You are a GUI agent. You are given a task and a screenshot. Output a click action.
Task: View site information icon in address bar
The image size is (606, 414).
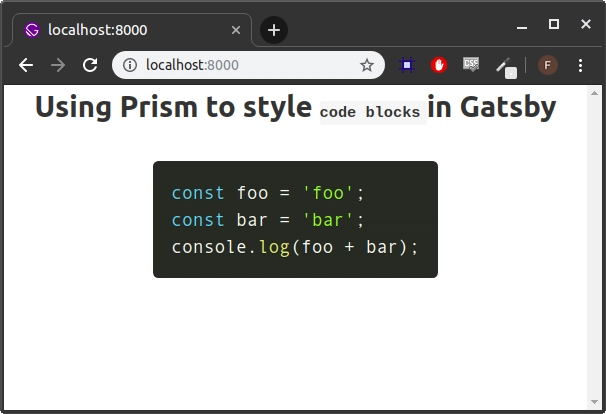point(130,65)
